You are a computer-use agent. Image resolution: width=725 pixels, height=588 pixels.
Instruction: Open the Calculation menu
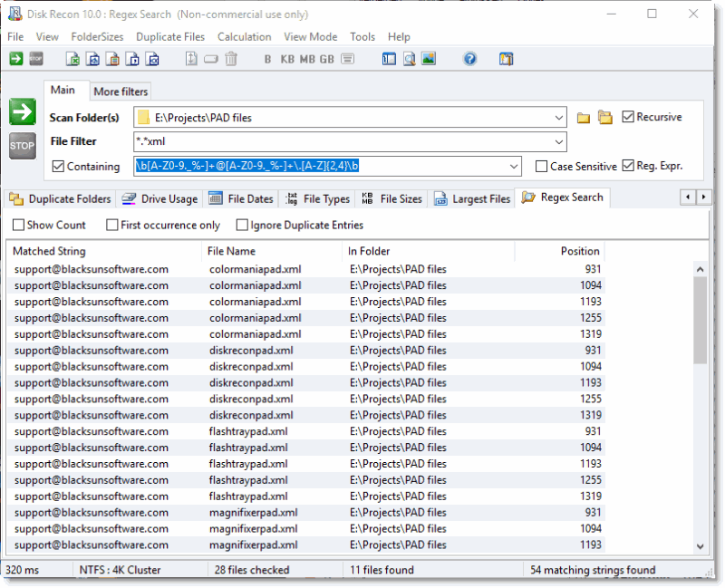[x=244, y=37]
